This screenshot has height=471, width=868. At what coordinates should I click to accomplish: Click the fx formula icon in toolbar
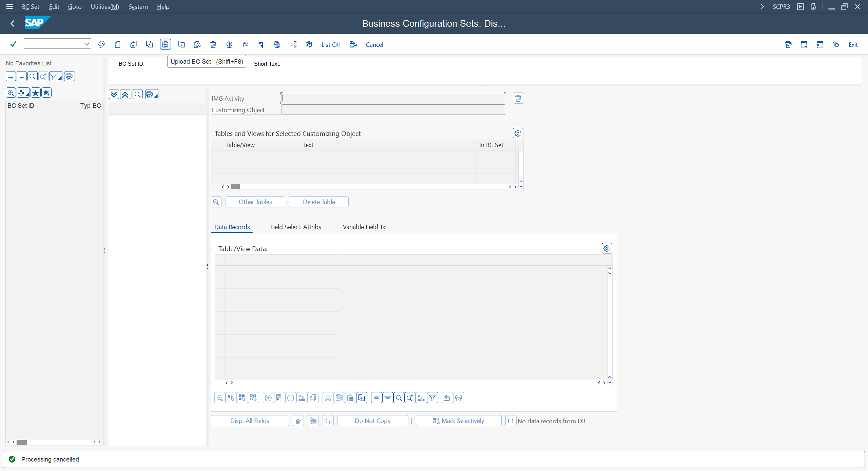point(245,44)
